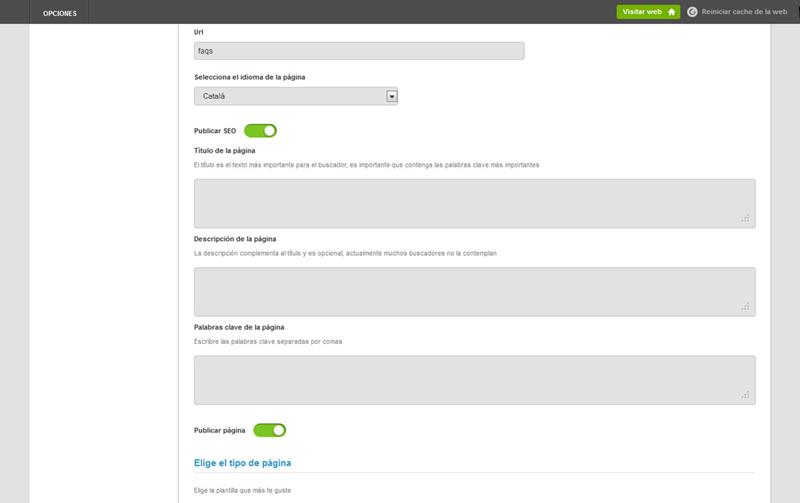Open the page language dropdown showing Català

(x=289, y=96)
